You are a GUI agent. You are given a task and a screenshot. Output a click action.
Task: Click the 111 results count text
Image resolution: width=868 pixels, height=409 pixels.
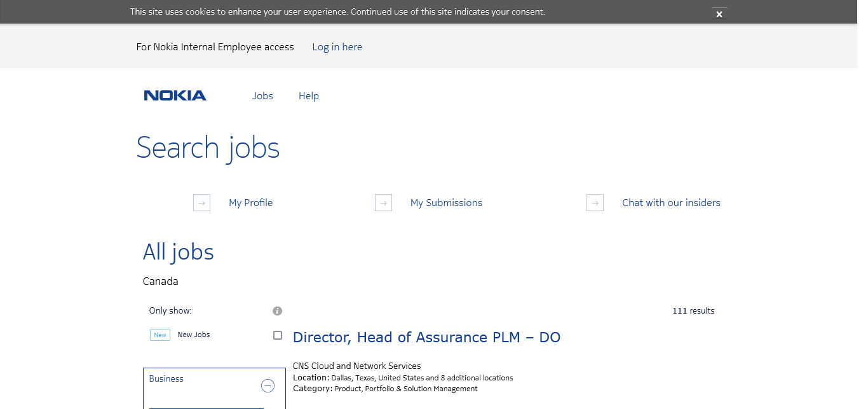693,311
